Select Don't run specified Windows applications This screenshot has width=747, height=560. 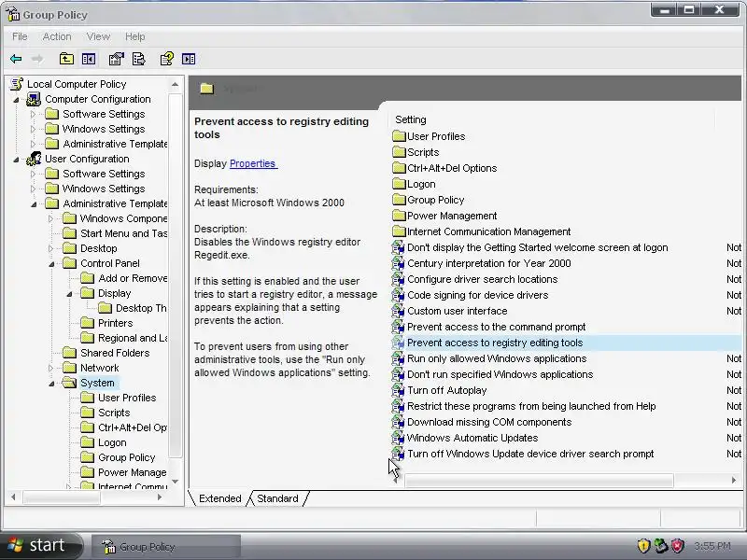coord(500,375)
